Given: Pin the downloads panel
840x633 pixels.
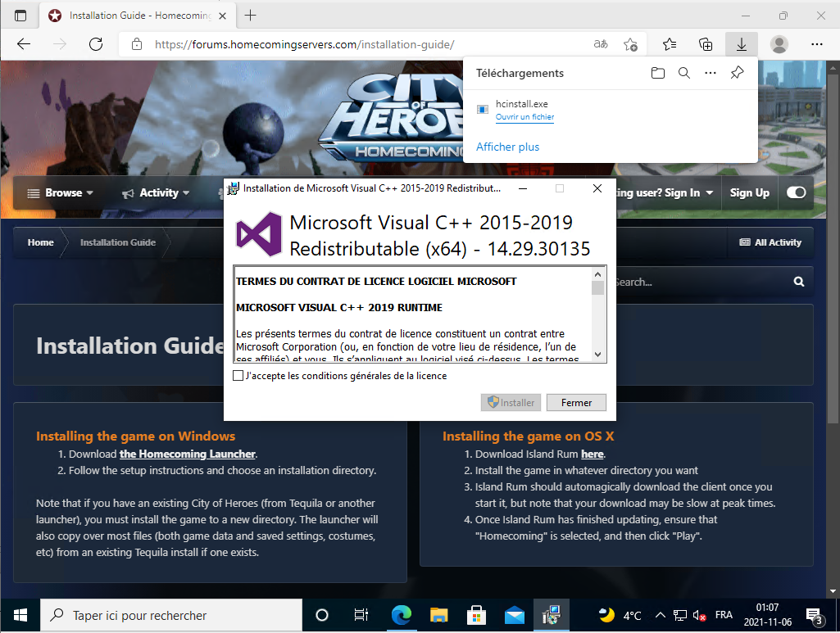Looking at the screenshot, I should 737,73.
